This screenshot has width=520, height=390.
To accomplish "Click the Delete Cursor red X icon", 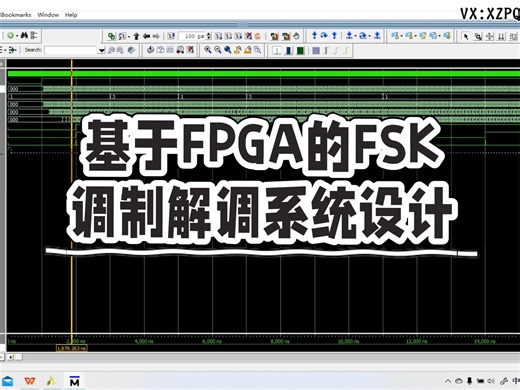I will point(190,50).
